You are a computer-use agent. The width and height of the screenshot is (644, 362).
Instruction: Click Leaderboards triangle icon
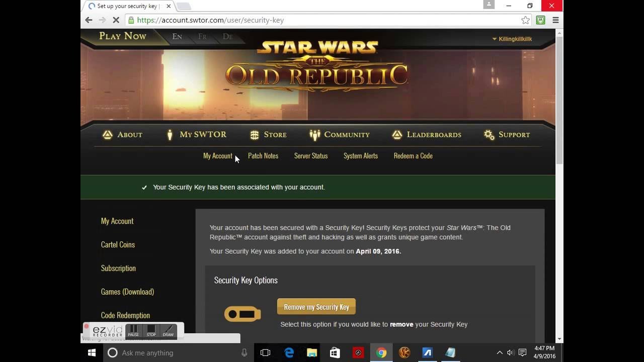[x=397, y=135]
